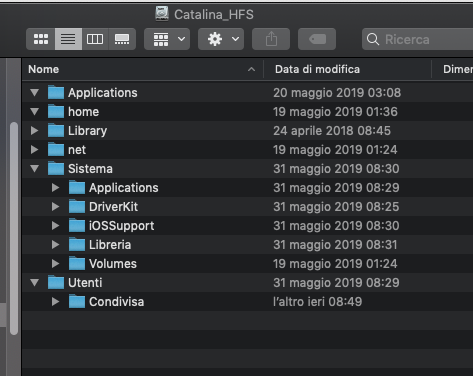Click the Ricerca search field
Viewport: 473px width, 376px height.
pyautogui.click(x=417, y=39)
